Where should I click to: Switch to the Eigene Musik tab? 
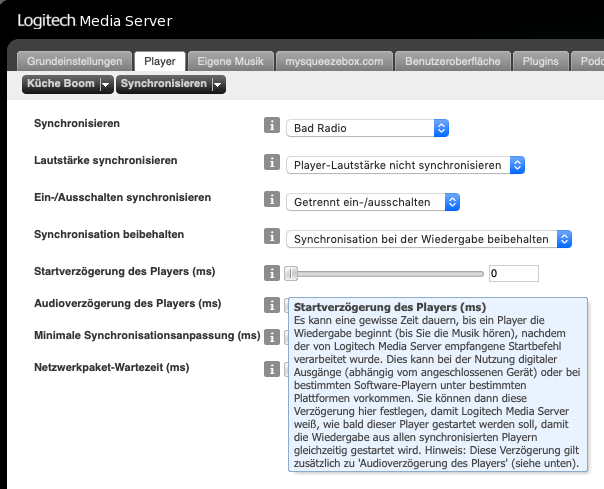(x=230, y=61)
